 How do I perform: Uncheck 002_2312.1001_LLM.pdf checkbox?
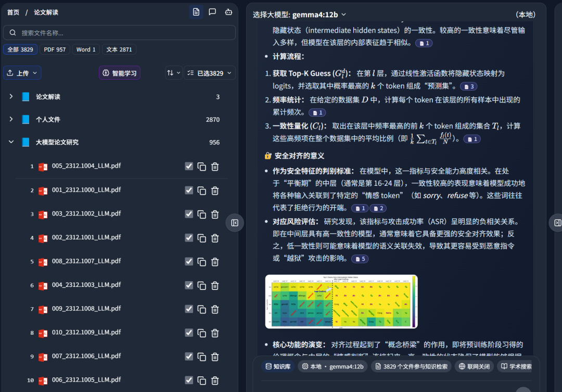coord(189,237)
